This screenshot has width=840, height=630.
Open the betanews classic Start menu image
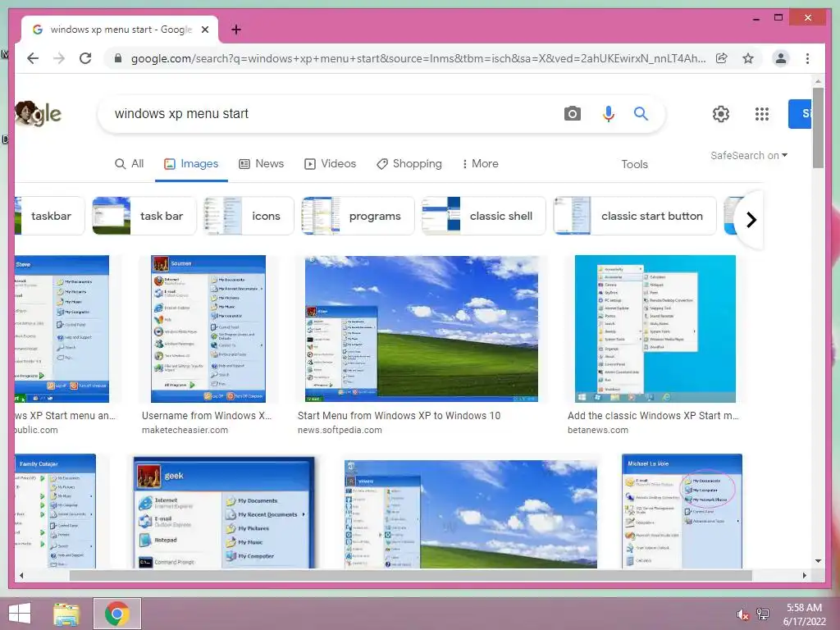[x=655, y=328]
